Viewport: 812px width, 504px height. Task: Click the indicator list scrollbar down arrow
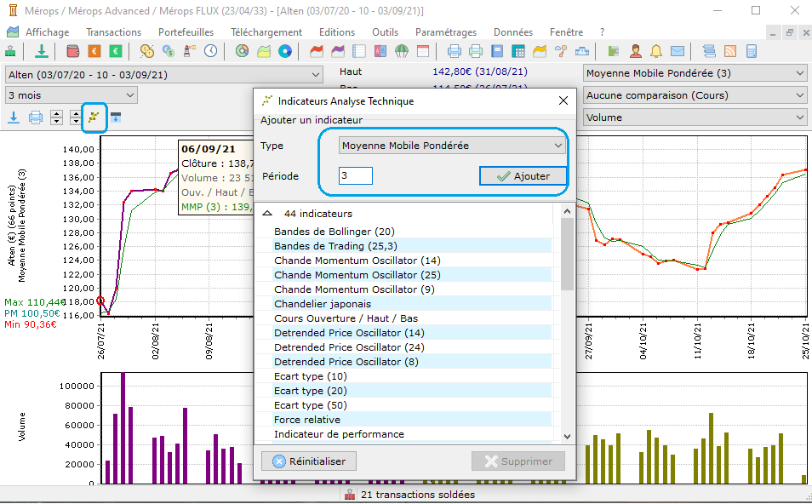click(567, 437)
